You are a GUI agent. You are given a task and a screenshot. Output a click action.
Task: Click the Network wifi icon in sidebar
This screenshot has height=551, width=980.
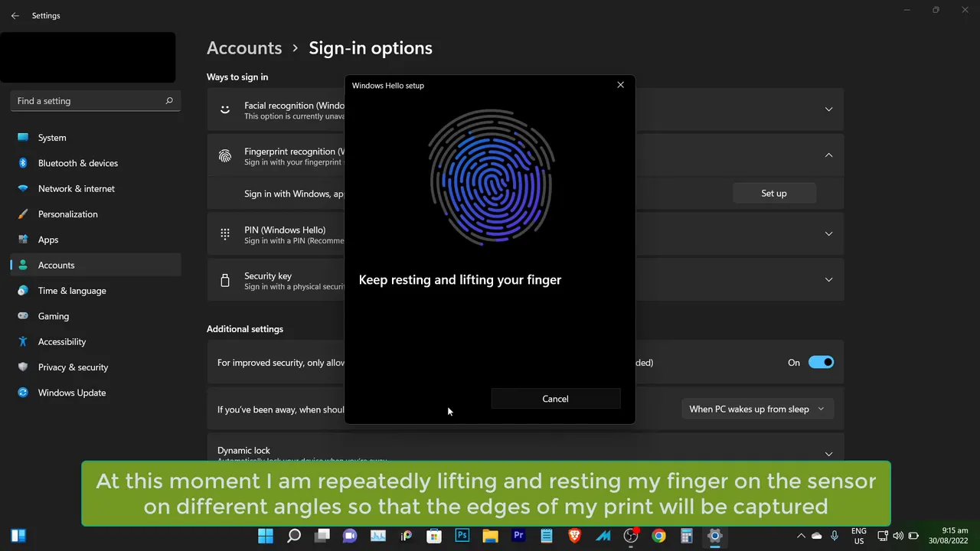pos(23,188)
